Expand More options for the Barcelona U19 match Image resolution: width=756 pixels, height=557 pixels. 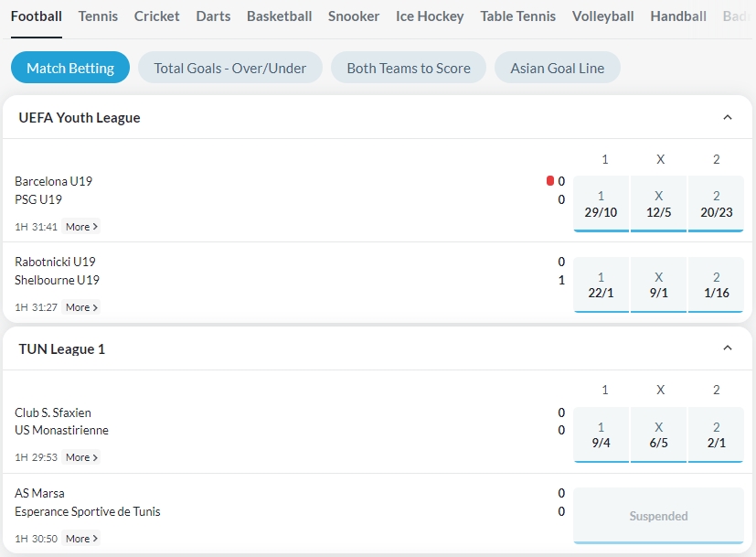tap(80, 226)
